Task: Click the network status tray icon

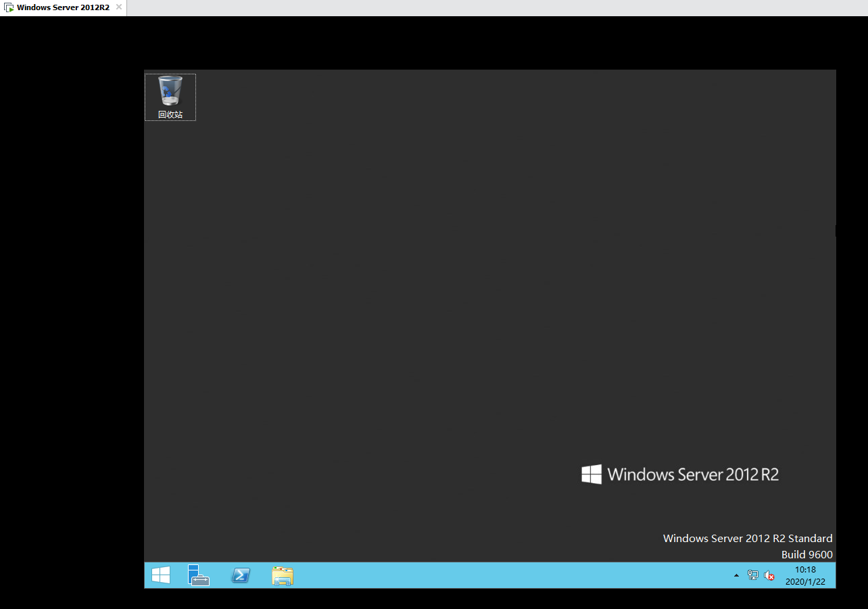Action: 753,575
